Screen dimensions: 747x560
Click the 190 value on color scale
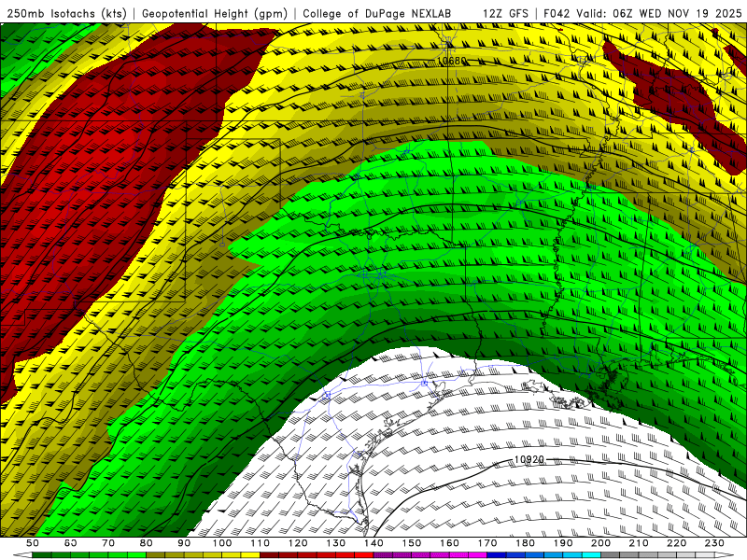563,543
